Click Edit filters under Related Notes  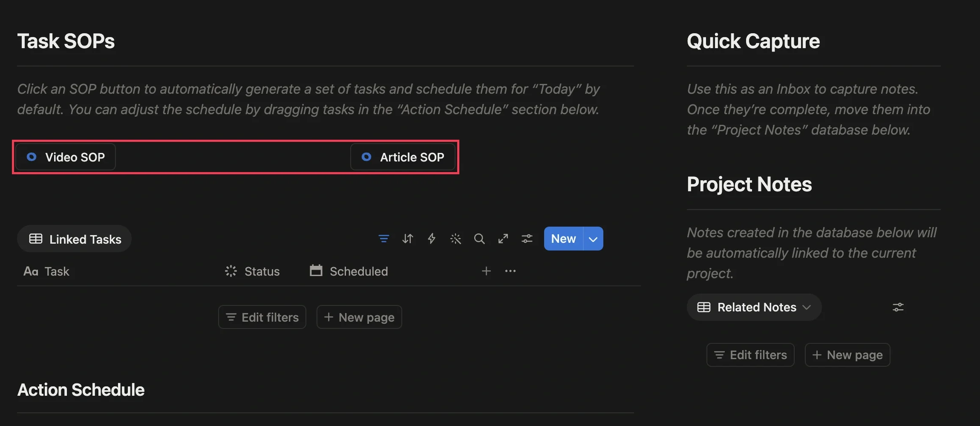750,355
